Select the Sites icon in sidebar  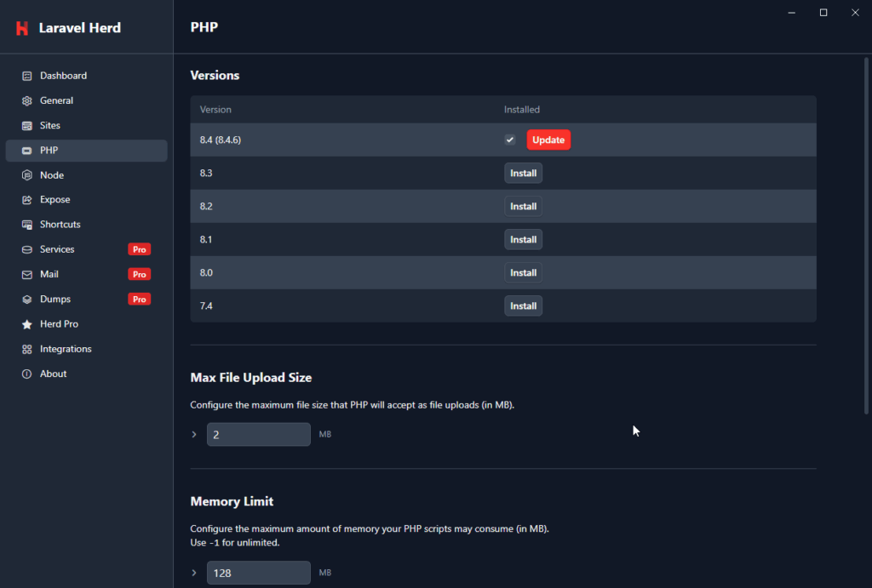click(x=26, y=126)
